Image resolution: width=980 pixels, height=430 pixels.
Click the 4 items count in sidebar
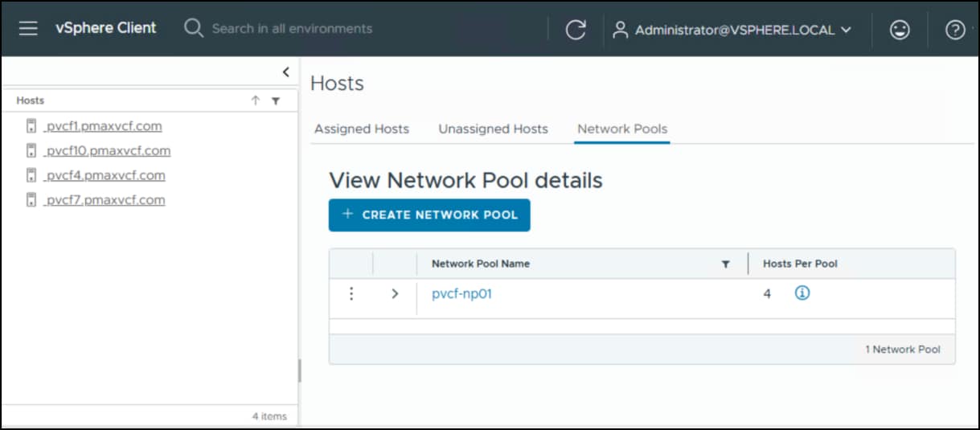[x=269, y=416]
